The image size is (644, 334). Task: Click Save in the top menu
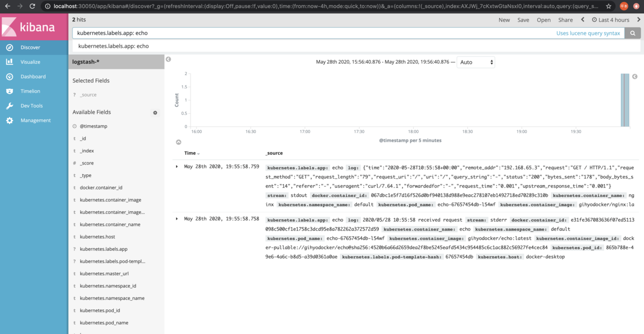(x=523, y=20)
